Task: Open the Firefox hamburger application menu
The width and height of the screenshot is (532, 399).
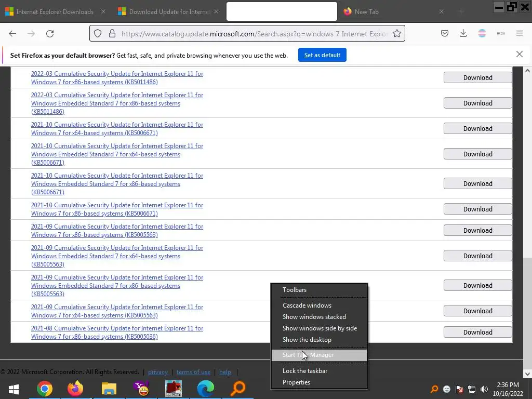Action: click(x=519, y=33)
